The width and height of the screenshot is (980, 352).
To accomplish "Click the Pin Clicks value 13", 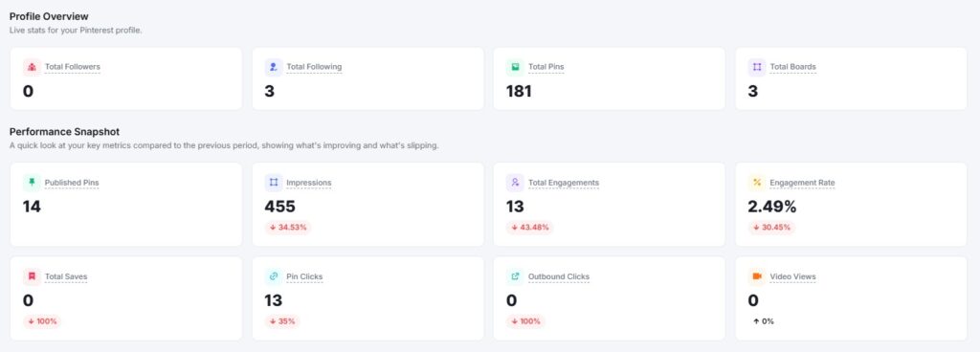I will pyautogui.click(x=273, y=300).
